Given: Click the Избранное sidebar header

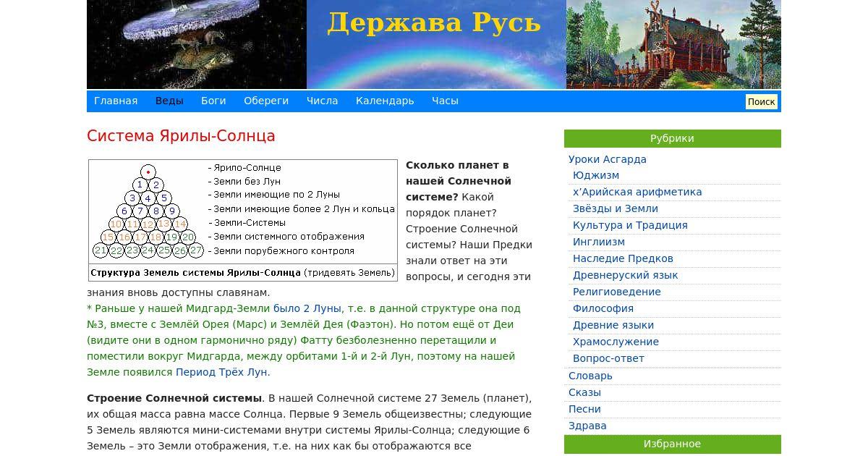Looking at the screenshot, I should pos(673,444).
